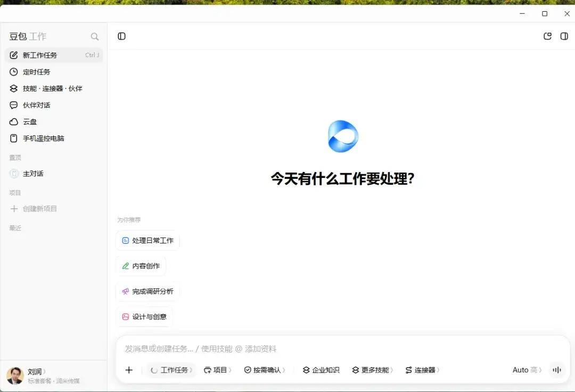Focus the message input box
Screen dimensions: 575x392
(343, 349)
